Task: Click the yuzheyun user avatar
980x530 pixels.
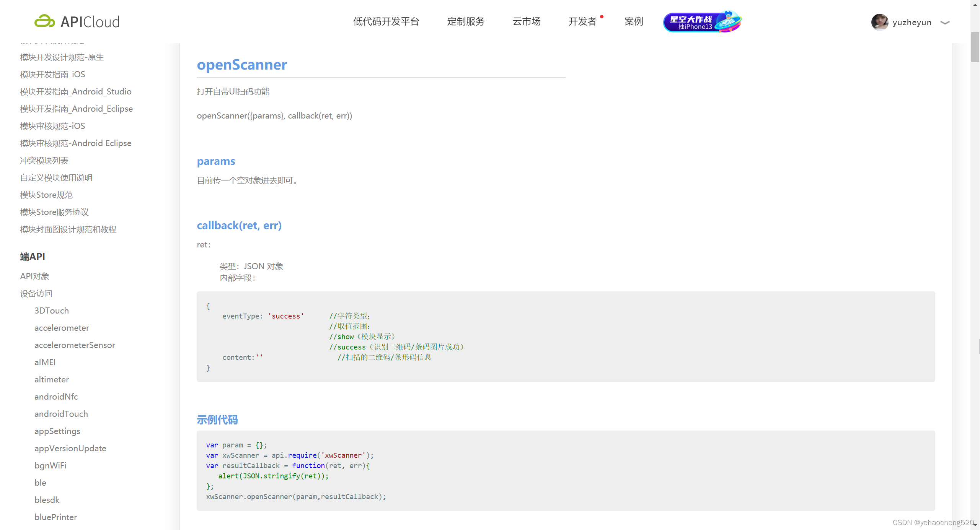Action: pyautogui.click(x=879, y=22)
